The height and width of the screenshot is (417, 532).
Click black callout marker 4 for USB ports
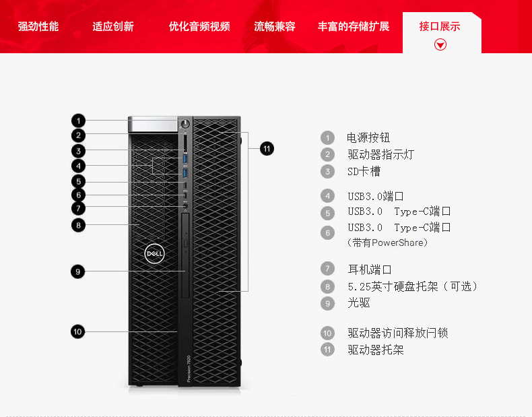pos(78,166)
